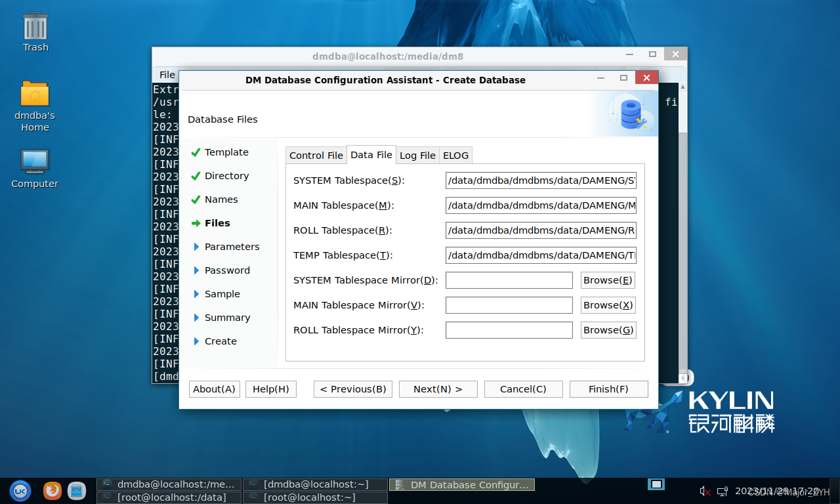Image resolution: width=840 pixels, height=504 pixels.
Task: Open the file manager taskbar icon
Action: [77, 490]
